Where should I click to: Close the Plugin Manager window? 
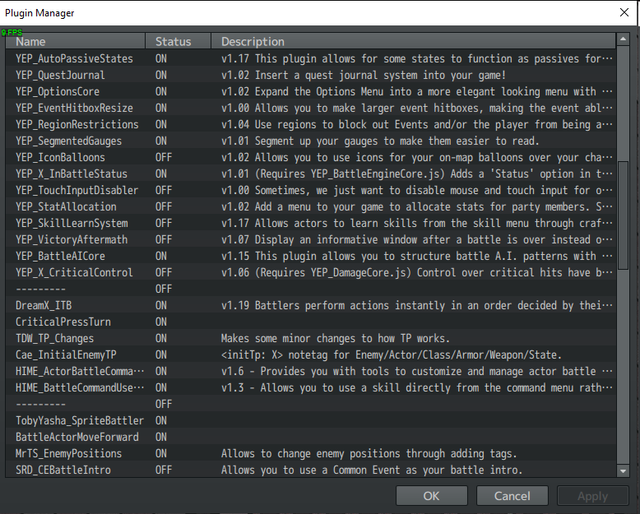coord(624,13)
